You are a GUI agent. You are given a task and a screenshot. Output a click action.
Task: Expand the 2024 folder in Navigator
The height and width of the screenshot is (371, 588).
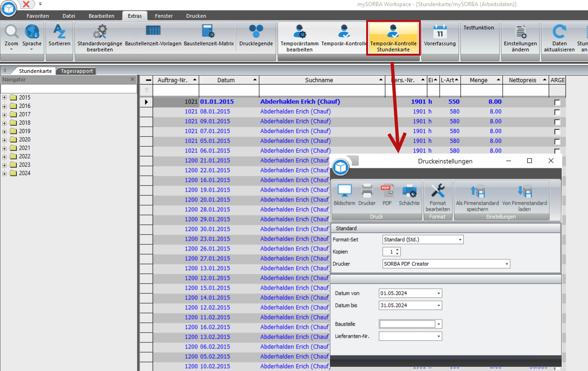(5, 173)
